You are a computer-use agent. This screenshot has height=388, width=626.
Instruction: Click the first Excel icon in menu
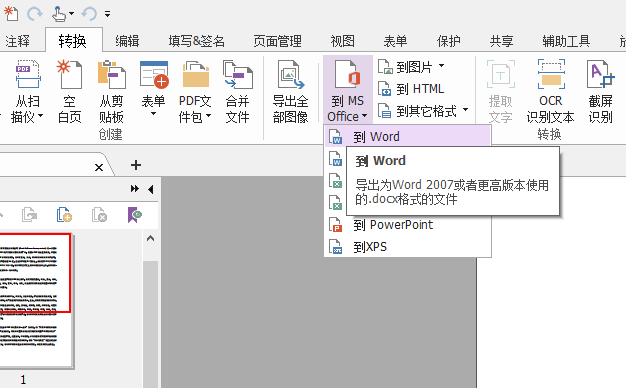(336, 180)
